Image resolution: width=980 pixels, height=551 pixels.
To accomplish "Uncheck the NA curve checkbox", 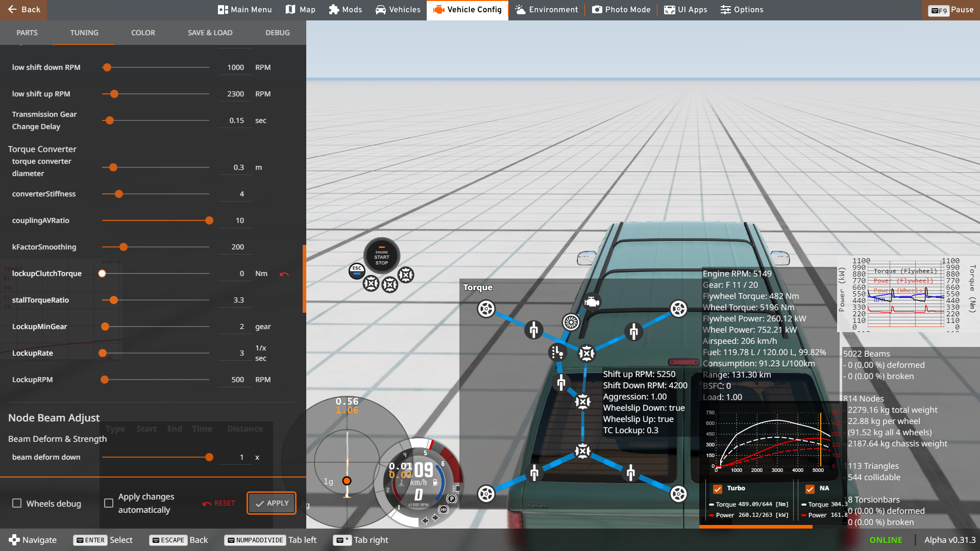I will (x=810, y=489).
